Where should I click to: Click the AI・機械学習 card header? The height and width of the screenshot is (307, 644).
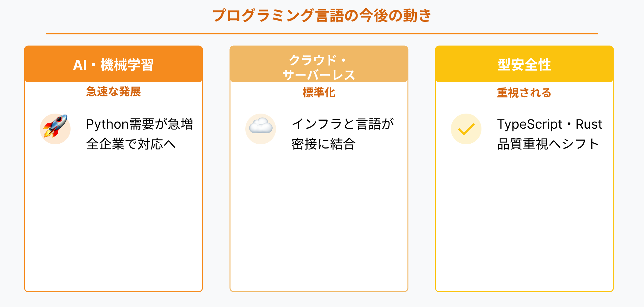click(113, 64)
